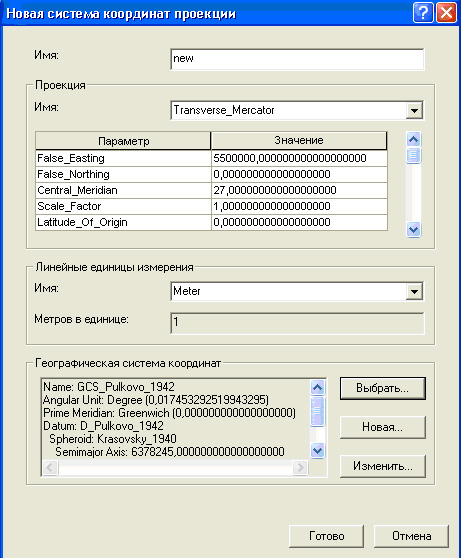Image resolution: width=461 pixels, height=558 pixels.
Task: Select the Central_Meridian value cell
Action: click(x=299, y=190)
